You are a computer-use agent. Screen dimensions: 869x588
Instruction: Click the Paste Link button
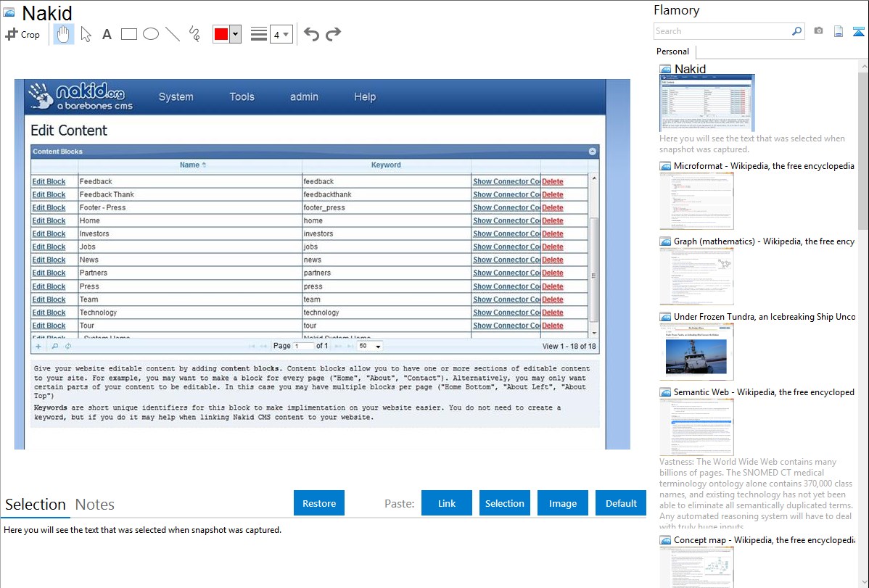click(x=446, y=503)
